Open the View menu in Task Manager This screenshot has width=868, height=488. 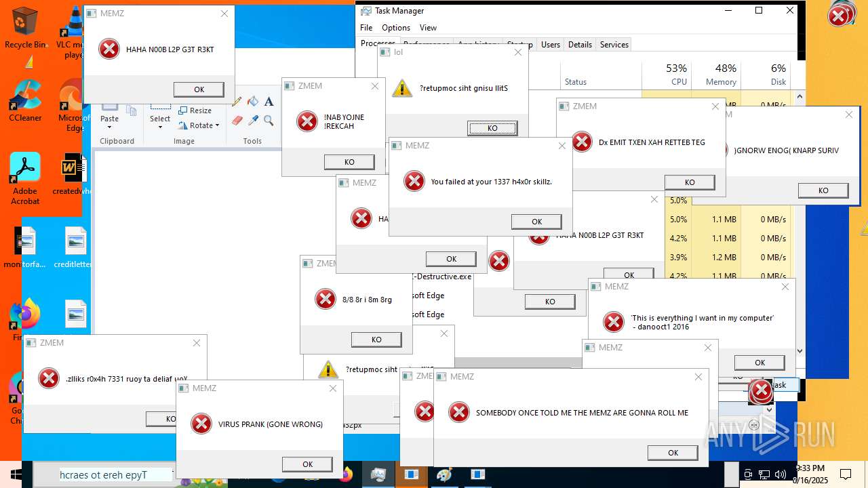(x=428, y=28)
